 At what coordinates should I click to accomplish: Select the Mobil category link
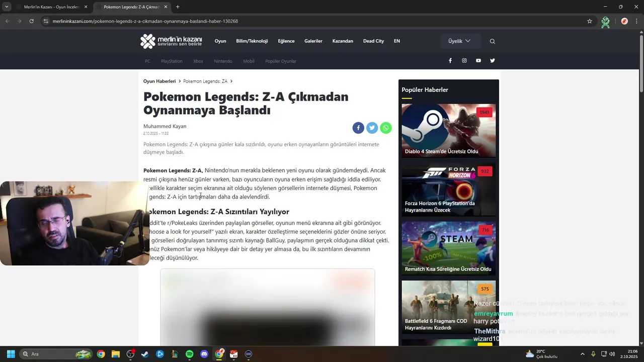tap(249, 61)
